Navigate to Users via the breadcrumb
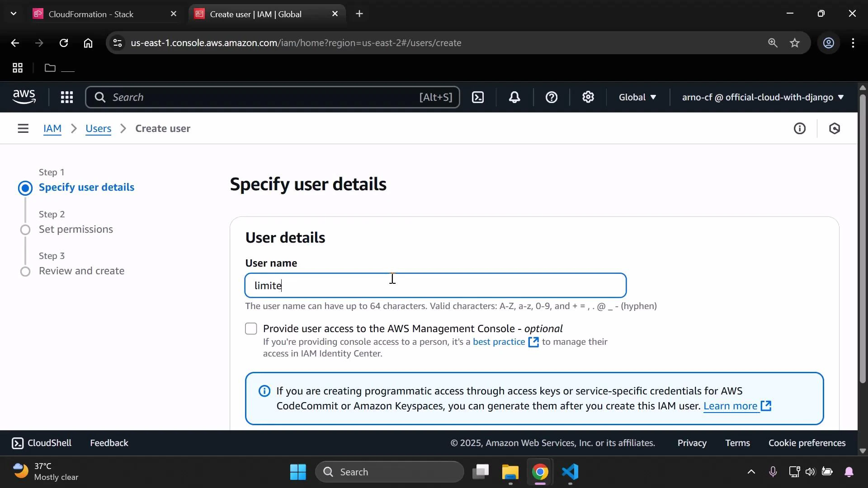Screen dimensions: 868x488 99,128
